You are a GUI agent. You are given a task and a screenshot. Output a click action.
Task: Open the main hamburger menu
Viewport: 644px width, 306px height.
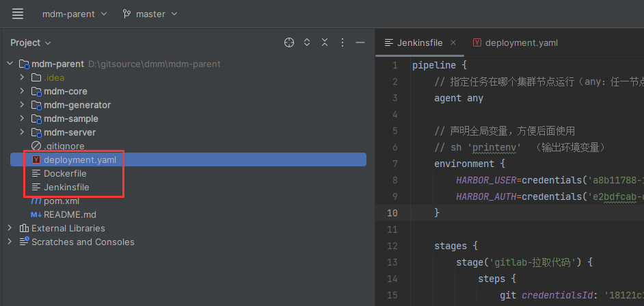(18, 14)
